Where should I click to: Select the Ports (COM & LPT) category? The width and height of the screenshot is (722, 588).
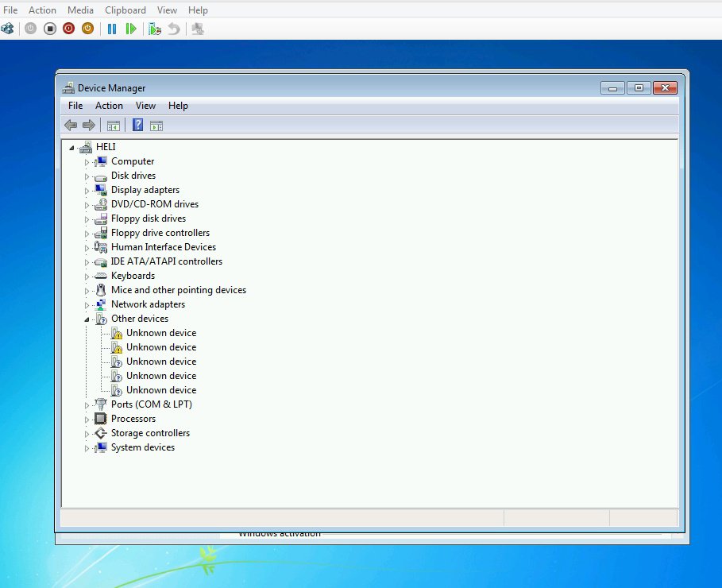151,404
